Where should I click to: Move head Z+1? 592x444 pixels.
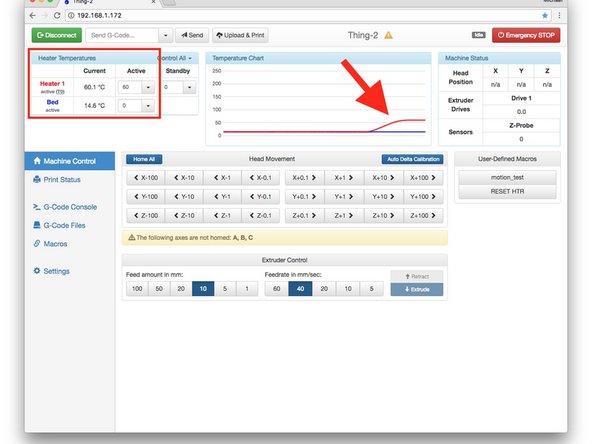[x=344, y=216]
